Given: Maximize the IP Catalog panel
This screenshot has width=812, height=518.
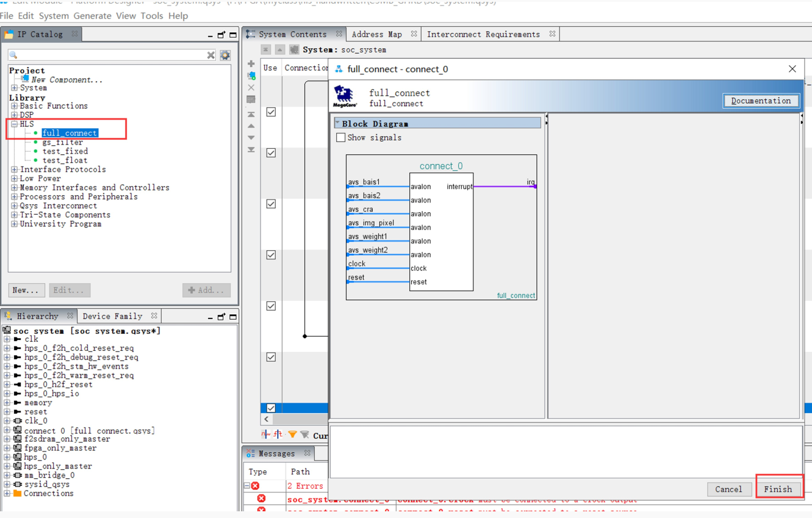Looking at the screenshot, I should (233, 35).
